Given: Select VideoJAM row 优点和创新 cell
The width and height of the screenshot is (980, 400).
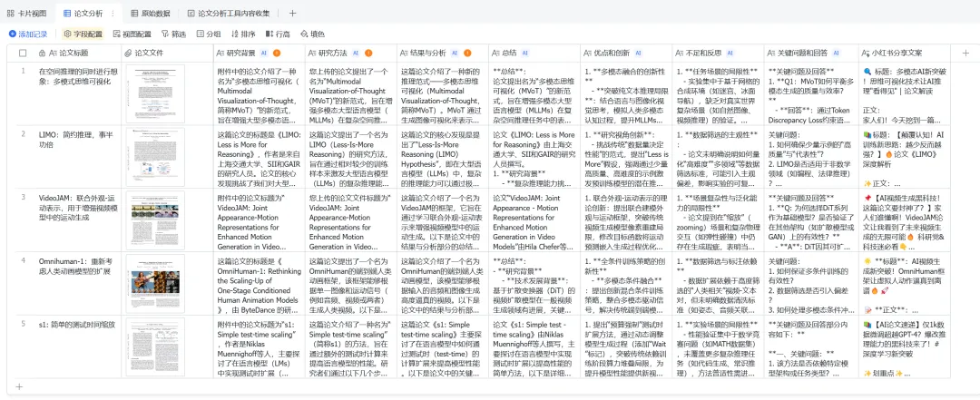Looking at the screenshot, I should pos(625,220).
